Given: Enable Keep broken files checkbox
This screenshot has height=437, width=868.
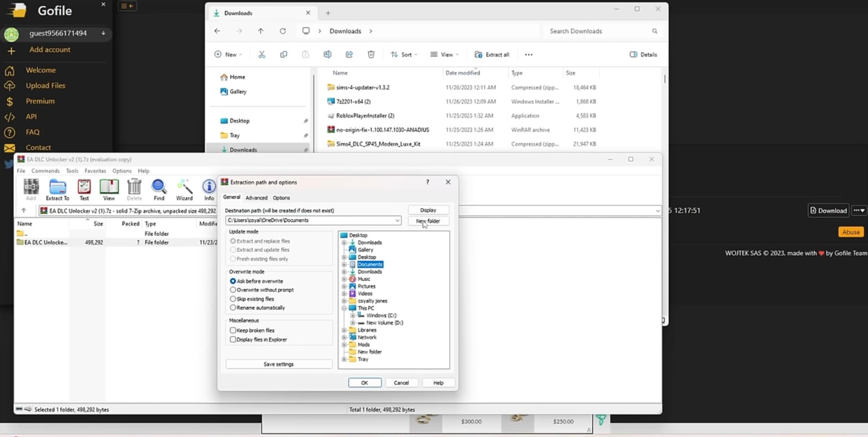Looking at the screenshot, I should [233, 330].
